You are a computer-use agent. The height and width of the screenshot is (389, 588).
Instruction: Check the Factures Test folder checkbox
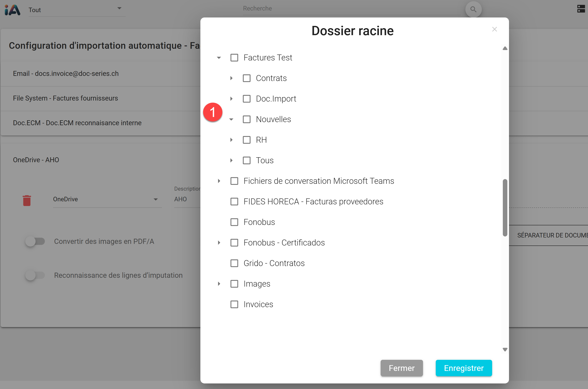[x=234, y=58]
